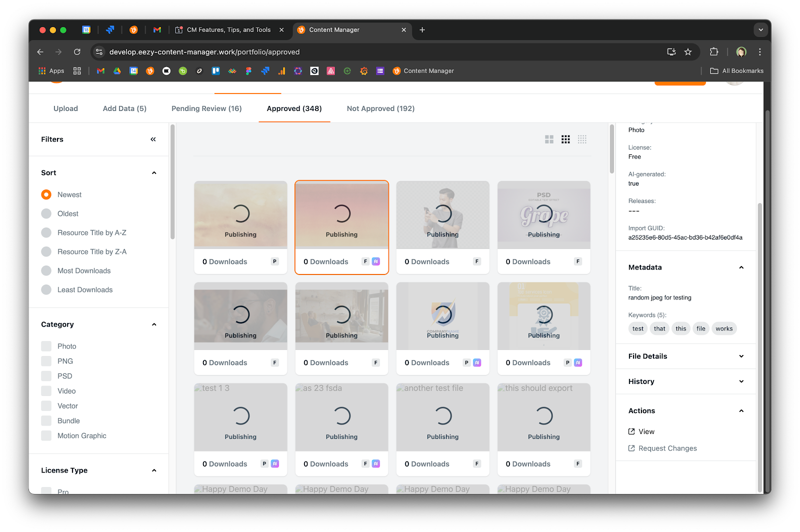Image resolution: width=800 pixels, height=532 pixels.
Task: Reload the page with the refresh icon
Action: [77, 52]
